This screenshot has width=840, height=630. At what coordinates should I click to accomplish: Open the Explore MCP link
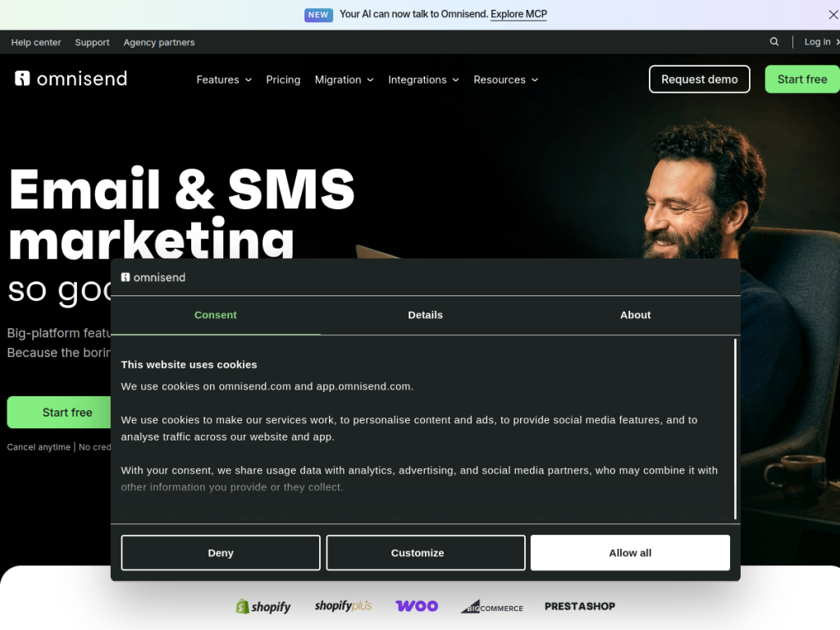tap(518, 15)
